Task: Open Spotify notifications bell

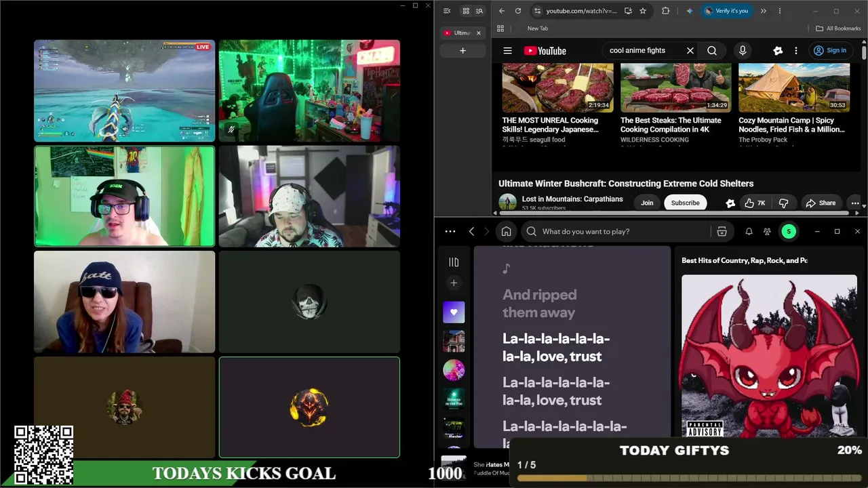Action: point(749,231)
